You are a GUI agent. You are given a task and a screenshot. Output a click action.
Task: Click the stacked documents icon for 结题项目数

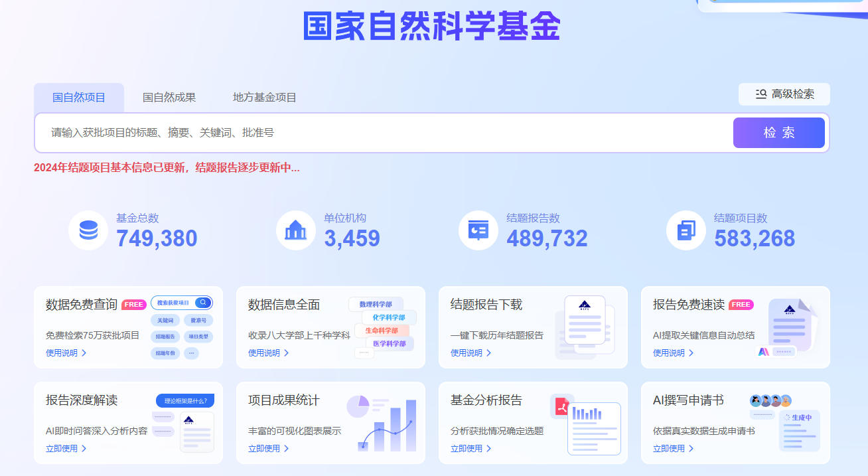point(686,230)
